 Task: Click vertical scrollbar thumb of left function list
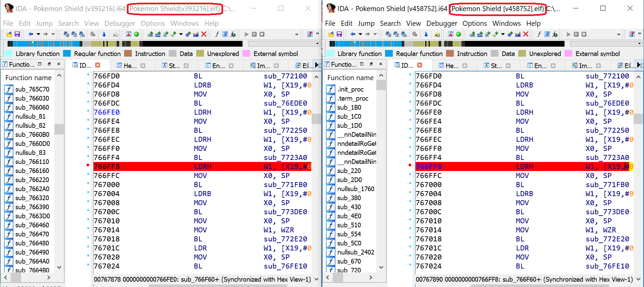coord(59,129)
